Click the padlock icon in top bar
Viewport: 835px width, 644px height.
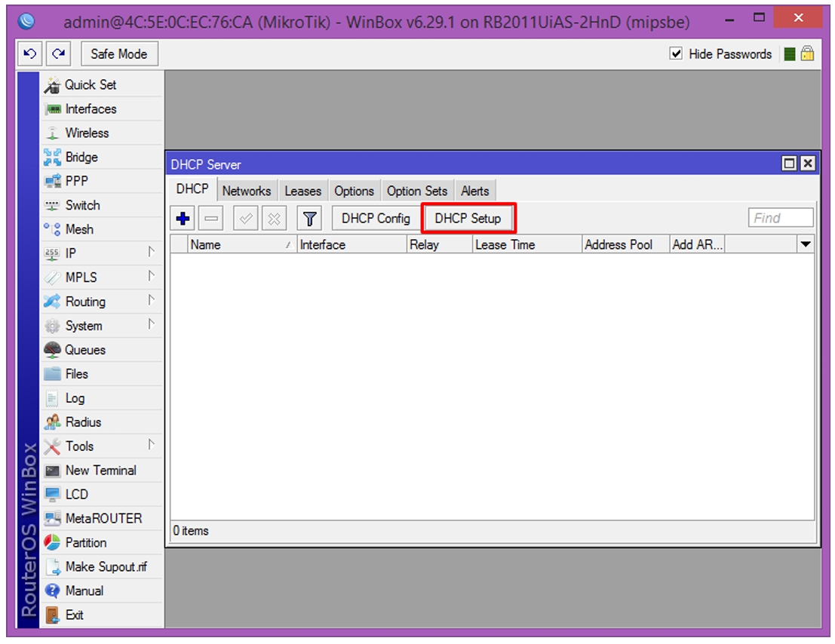pyautogui.click(x=807, y=54)
